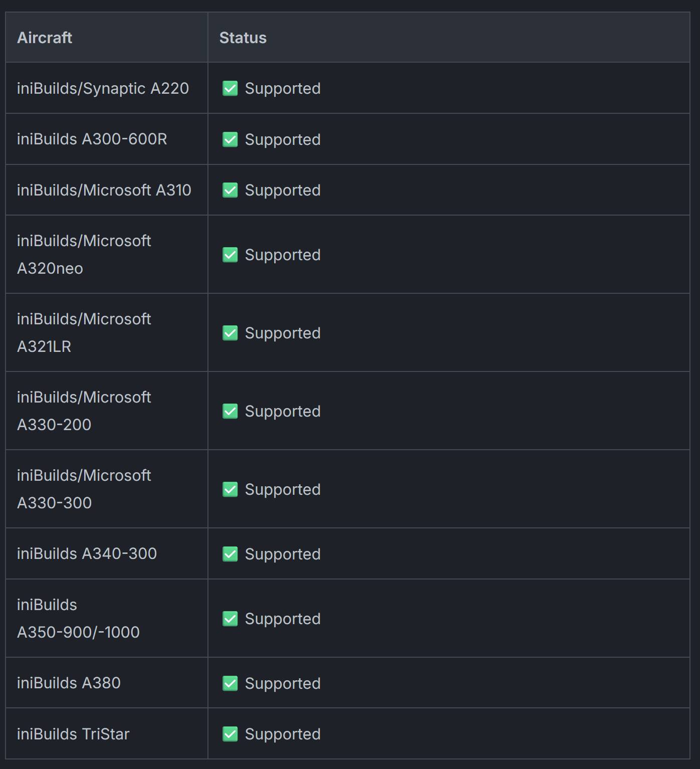This screenshot has width=700, height=769.
Task: Click the green checkmark for iniBuilds/Synaptic A220
Action: (230, 88)
